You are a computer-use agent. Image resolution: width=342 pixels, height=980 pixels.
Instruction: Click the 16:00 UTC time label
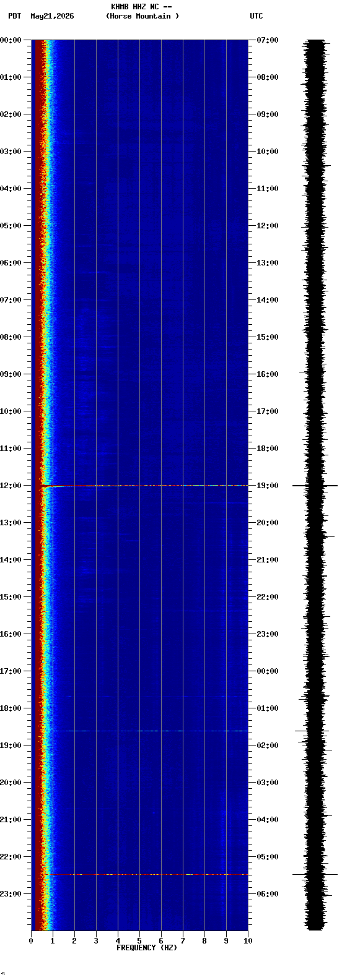click(x=268, y=374)
